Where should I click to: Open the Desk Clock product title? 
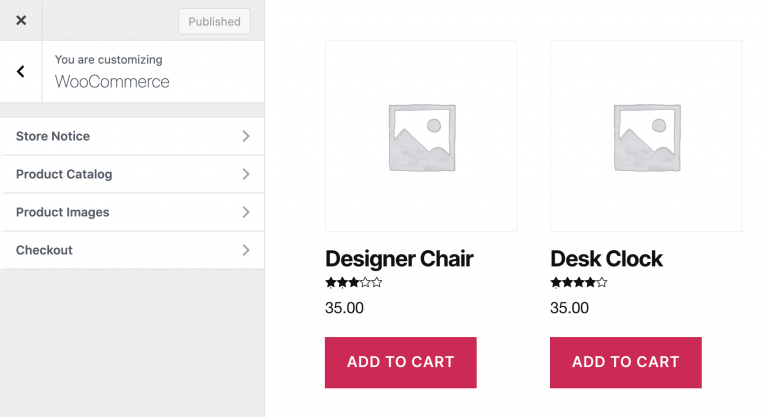point(606,259)
